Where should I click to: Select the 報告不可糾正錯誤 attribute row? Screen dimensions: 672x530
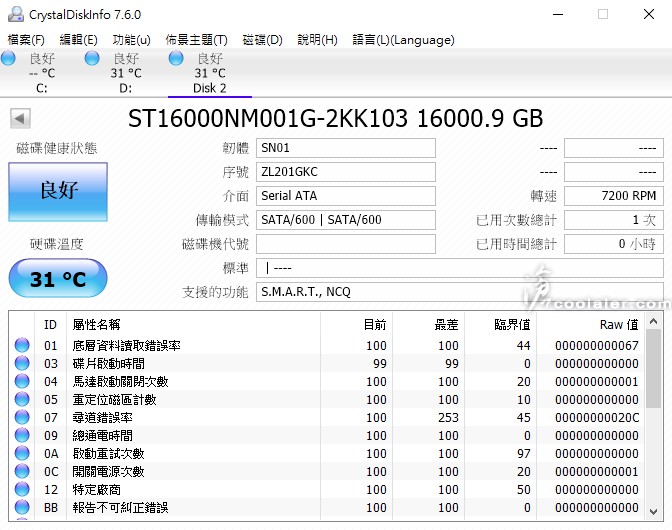click(x=327, y=507)
